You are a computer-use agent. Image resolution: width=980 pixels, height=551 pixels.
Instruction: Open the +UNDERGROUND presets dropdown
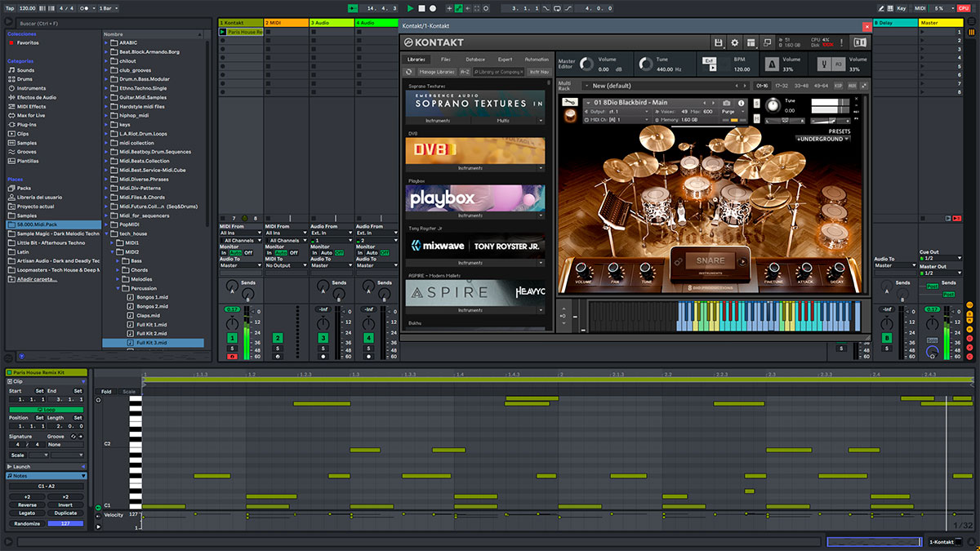tap(823, 139)
